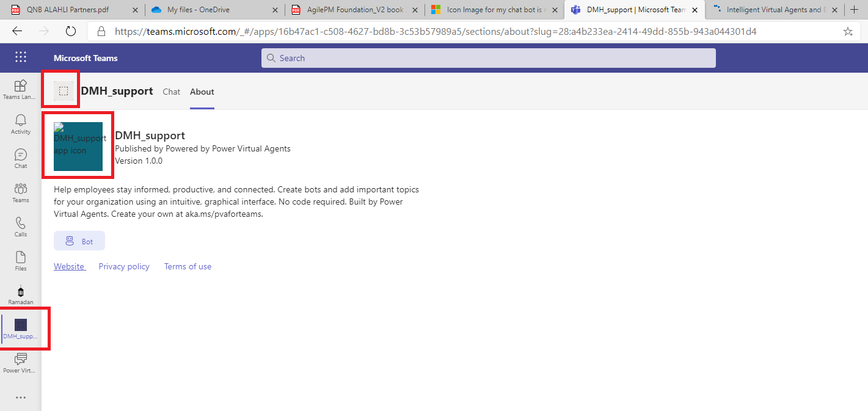Switch to My files - OneDrive browser tab
The height and width of the screenshot is (411, 868).
pyautogui.click(x=215, y=10)
